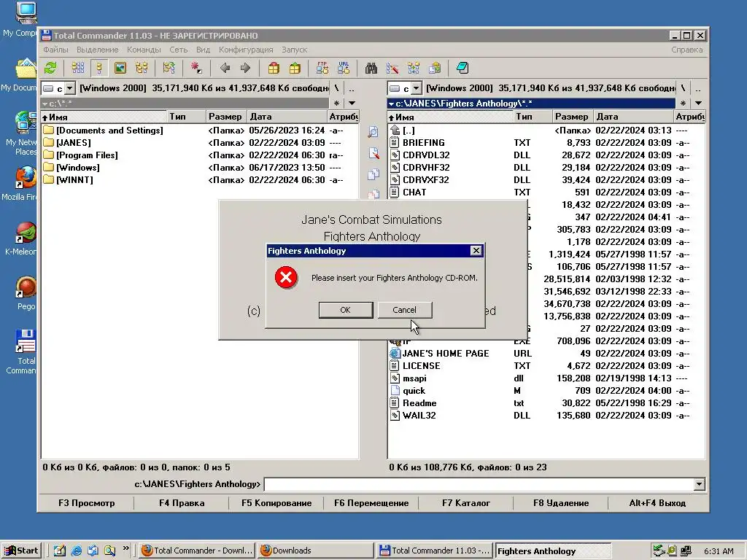Click the command line input field
This screenshot has height=560, width=747.
tap(479, 484)
